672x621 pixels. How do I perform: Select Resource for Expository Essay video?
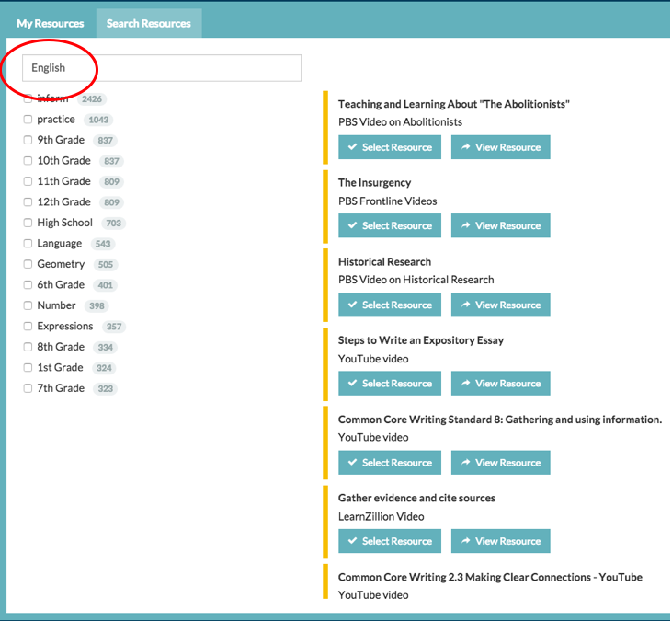coord(390,384)
